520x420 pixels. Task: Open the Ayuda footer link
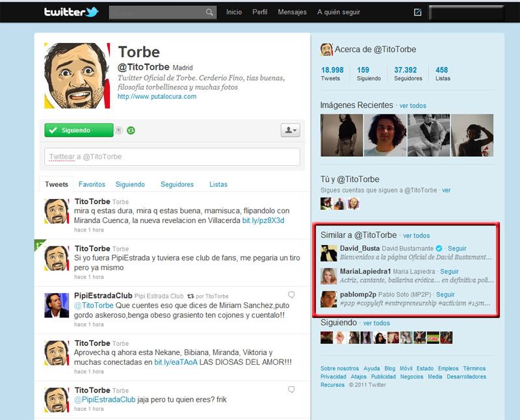pos(372,369)
